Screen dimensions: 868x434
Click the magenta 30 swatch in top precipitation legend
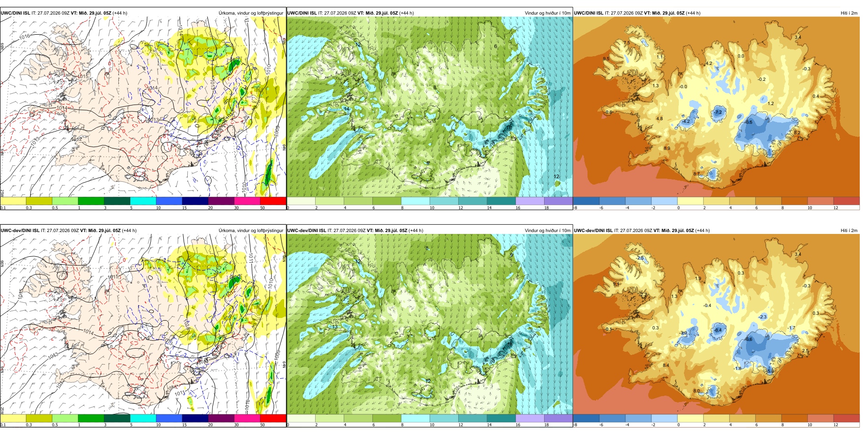coord(247,201)
